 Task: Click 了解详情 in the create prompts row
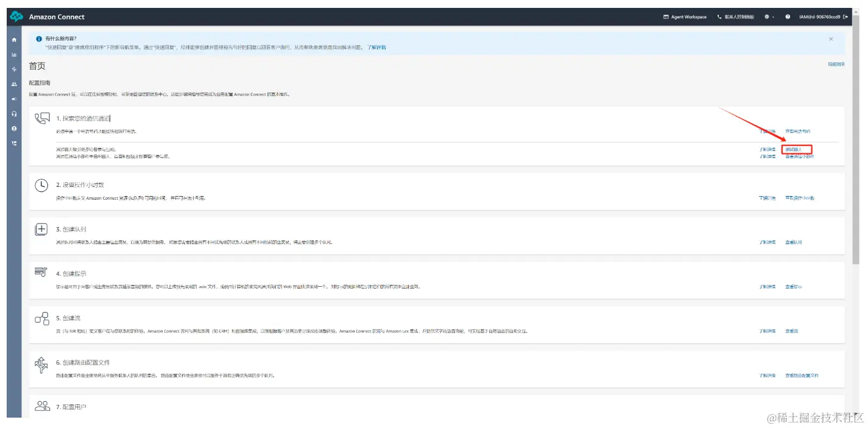coord(767,287)
